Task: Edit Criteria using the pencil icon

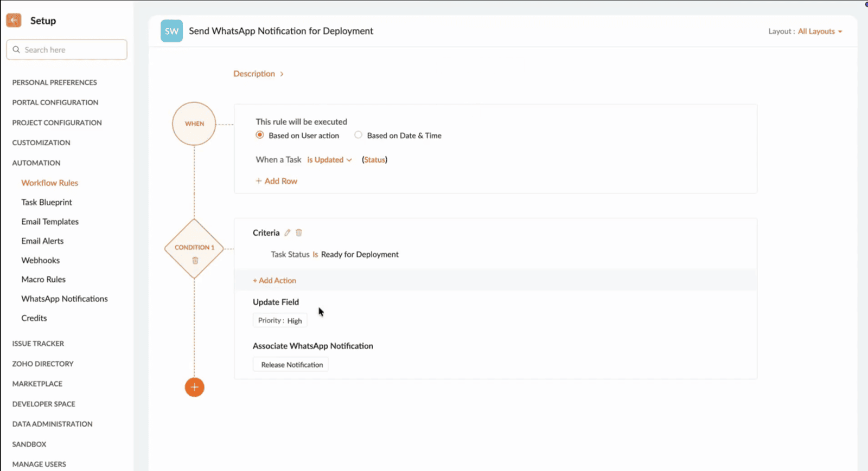Action: pos(288,233)
